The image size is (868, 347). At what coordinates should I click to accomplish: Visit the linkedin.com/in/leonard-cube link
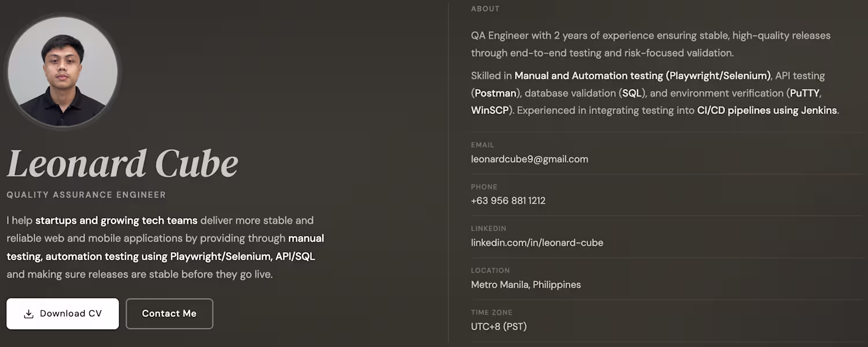[x=537, y=243]
